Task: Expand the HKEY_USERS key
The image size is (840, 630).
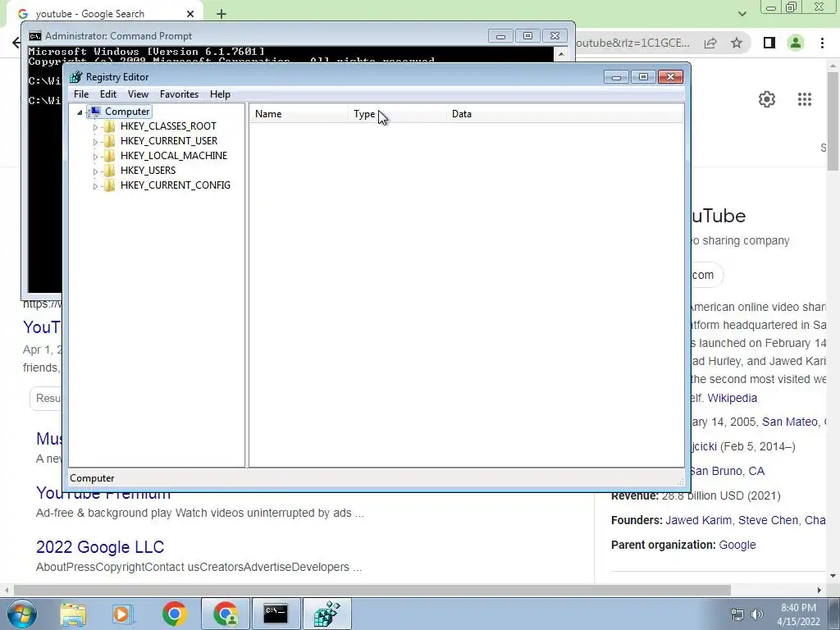Action: pyautogui.click(x=95, y=171)
